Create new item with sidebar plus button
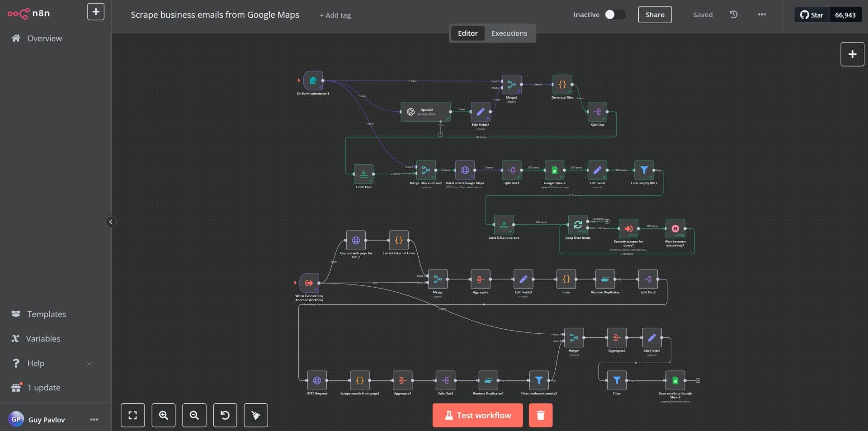 (95, 12)
